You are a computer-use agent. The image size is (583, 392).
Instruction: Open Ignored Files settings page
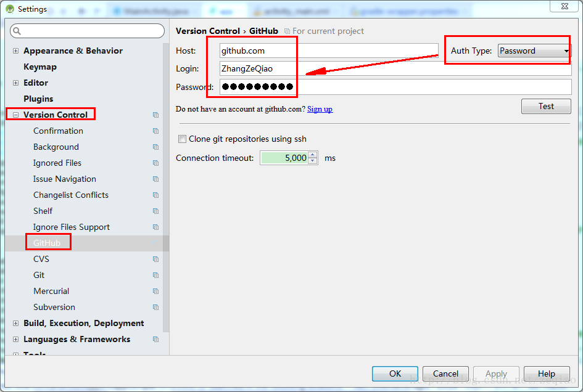point(57,163)
